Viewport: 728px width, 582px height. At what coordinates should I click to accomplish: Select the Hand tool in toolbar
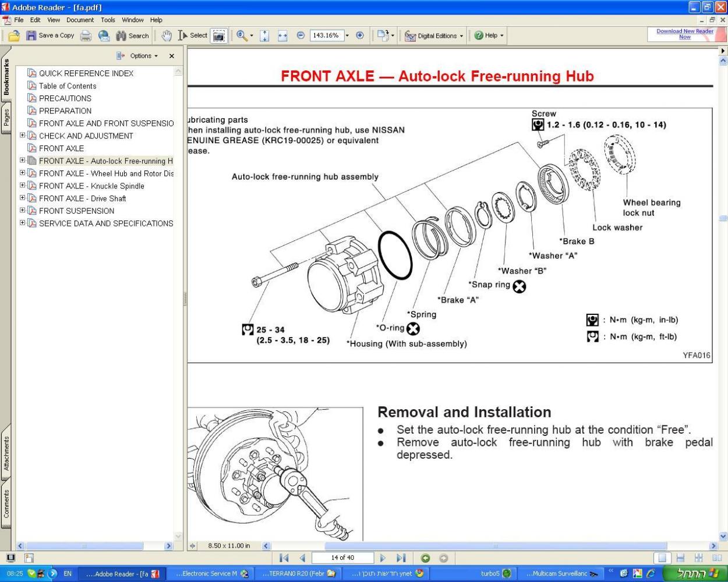click(167, 36)
